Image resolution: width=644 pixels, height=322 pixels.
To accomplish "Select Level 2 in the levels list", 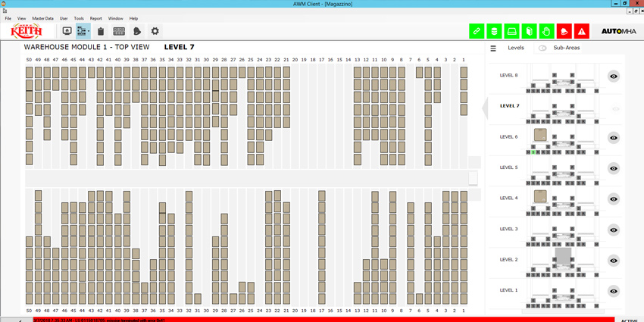I will (508, 260).
